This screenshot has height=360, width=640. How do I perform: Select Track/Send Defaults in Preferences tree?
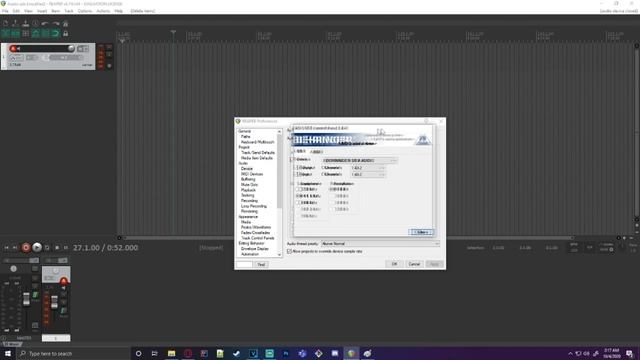pyautogui.click(x=258, y=153)
